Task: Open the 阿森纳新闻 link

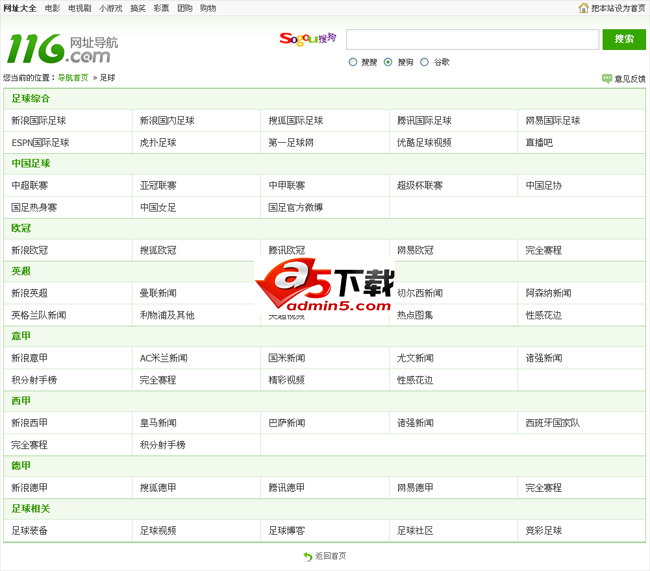Action: pyautogui.click(x=548, y=293)
